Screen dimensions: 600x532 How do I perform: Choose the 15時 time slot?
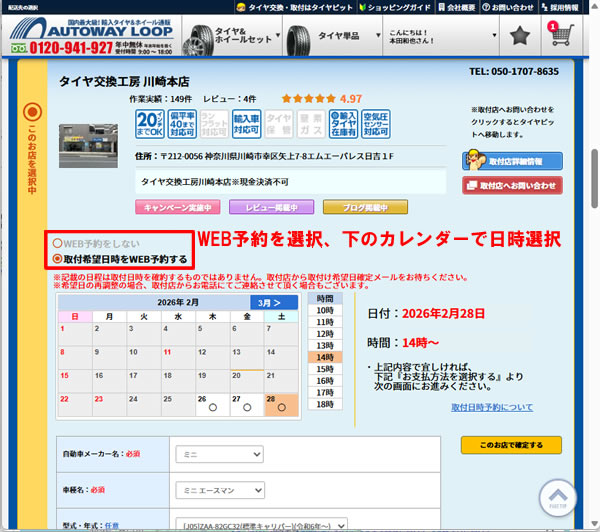click(325, 368)
